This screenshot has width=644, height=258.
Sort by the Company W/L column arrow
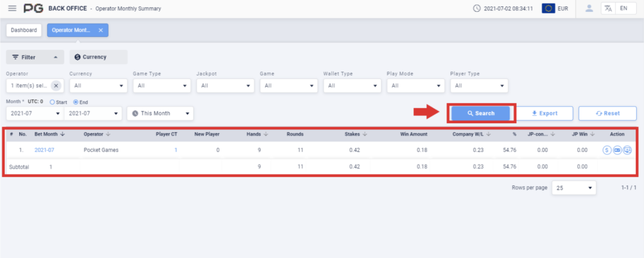click(x=488, y=134)
